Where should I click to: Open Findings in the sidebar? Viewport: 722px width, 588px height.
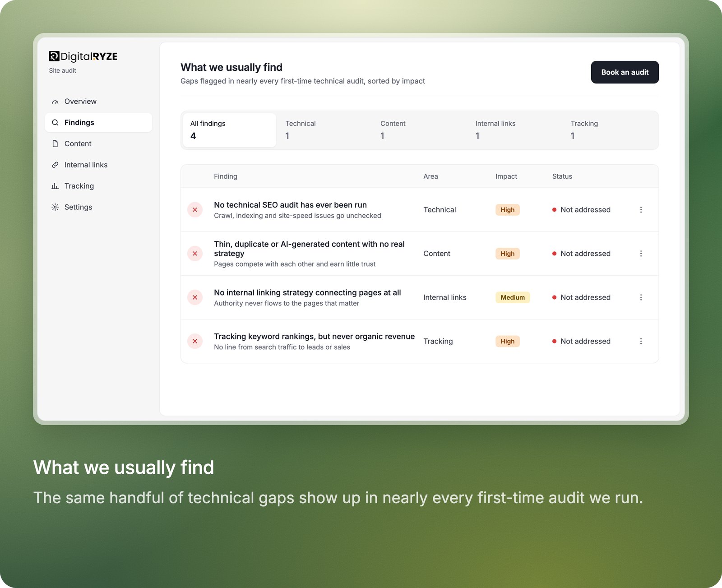pyautogui.click(x=98, y=123)
